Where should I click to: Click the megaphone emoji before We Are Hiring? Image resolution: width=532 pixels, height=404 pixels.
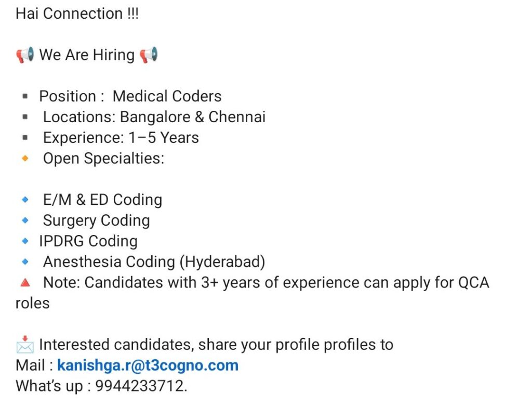25,55
